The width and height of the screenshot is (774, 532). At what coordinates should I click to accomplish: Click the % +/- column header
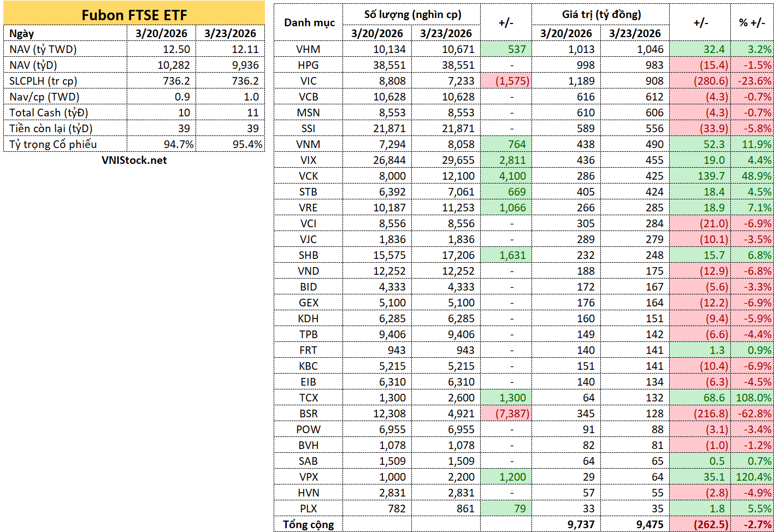point(752,22)
